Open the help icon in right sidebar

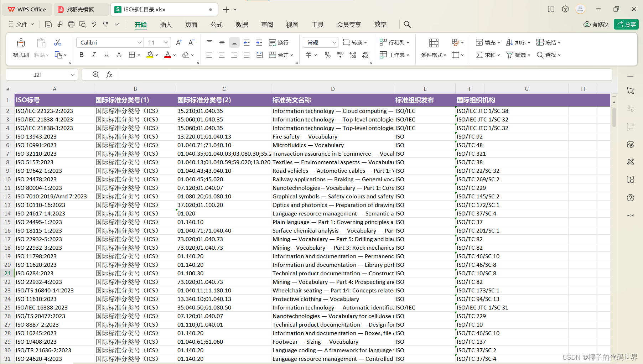pos(631,198)
